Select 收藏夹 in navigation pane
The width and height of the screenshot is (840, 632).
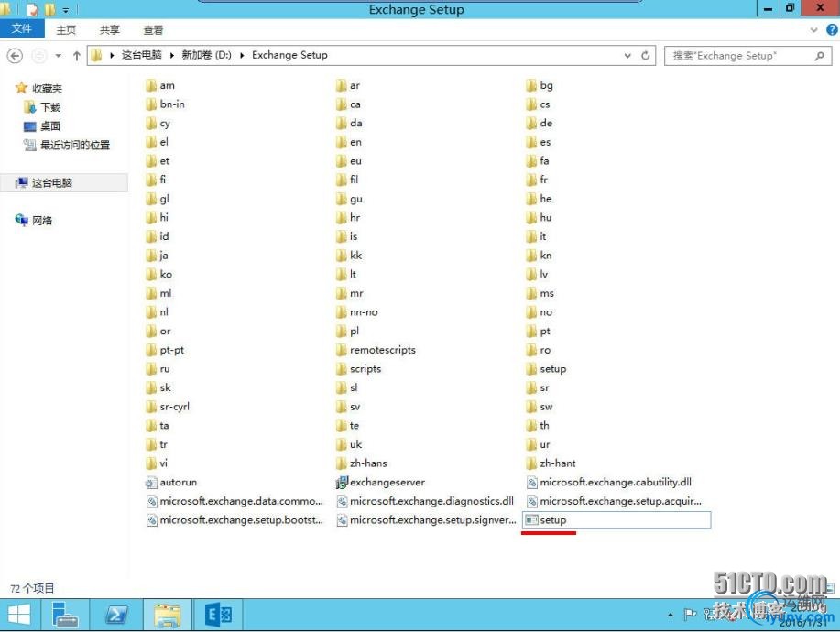click(39, 88)
